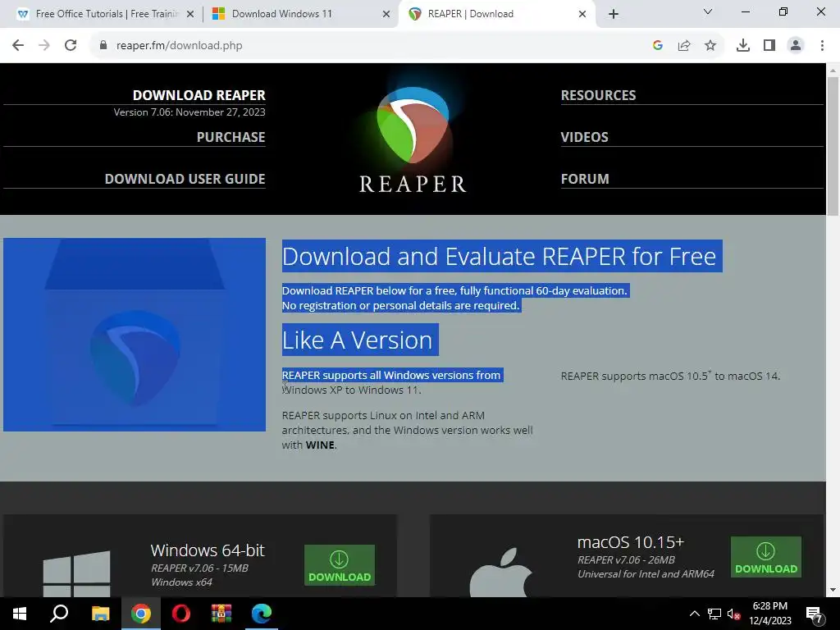840x630 pixels.
Task: Click the highlighted REAPER box image
Action: coord(135,335)
